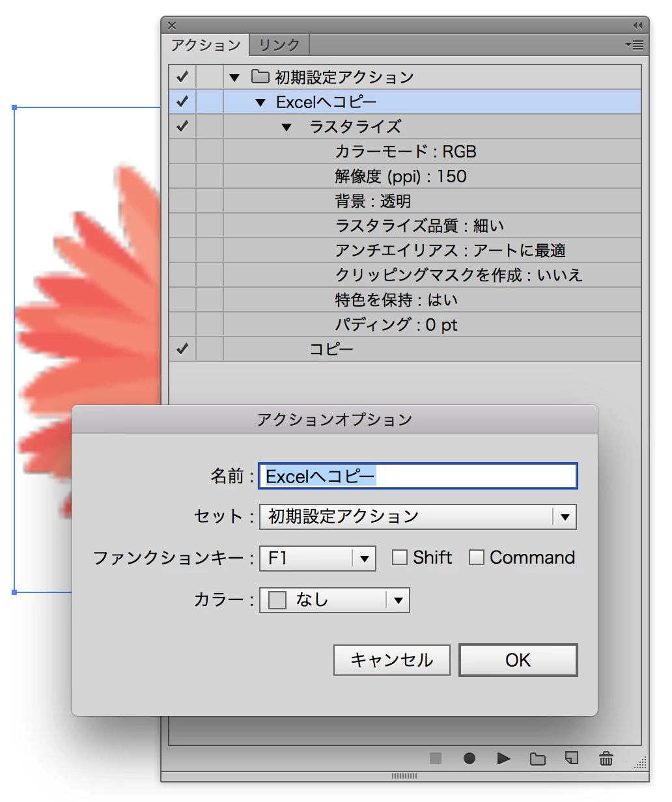This screenshot has width=672, height=802.
Task: Click the 特色を保持 : はい entry
Action: click(397, 300)
